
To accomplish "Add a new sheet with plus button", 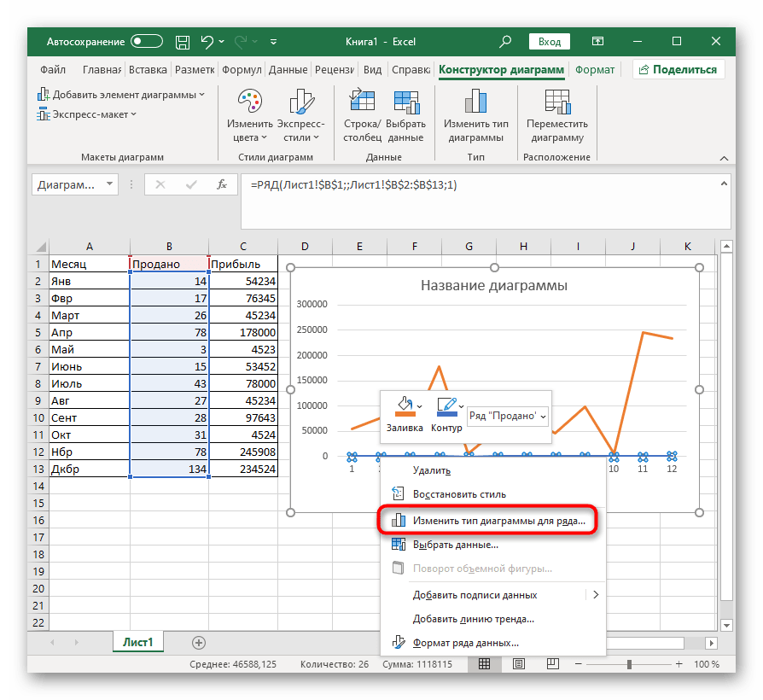I will (x=199, y=642).
